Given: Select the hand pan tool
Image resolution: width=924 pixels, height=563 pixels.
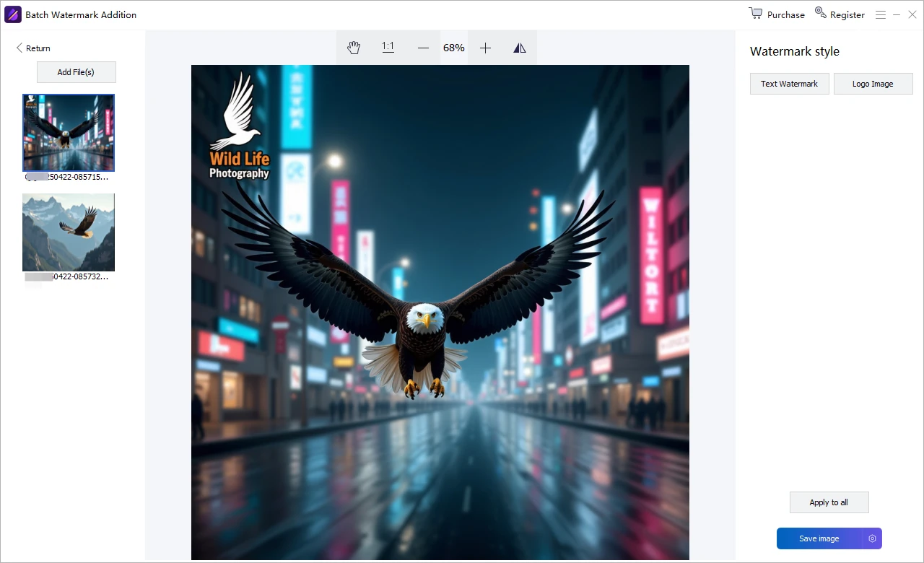Looking at the screenshot, I should pyautogui.click(x=353, y=48).
